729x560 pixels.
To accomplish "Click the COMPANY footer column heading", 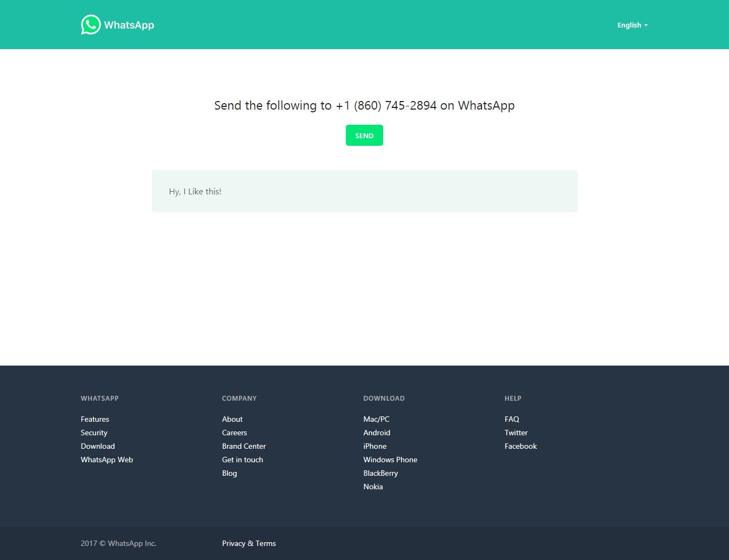I will (x=239, y=399).
